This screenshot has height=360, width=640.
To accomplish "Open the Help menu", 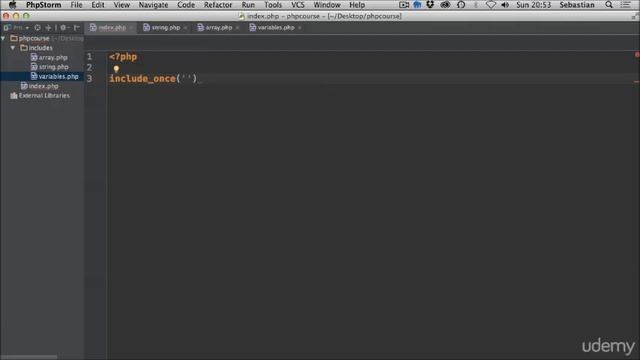I will (357, 5).
